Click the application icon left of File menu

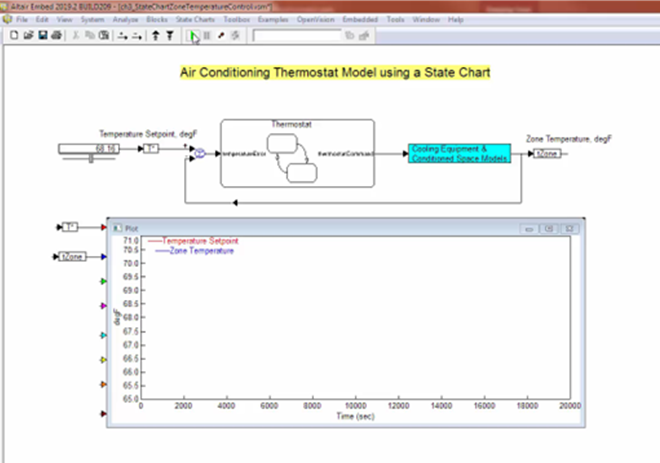(7, 19)
